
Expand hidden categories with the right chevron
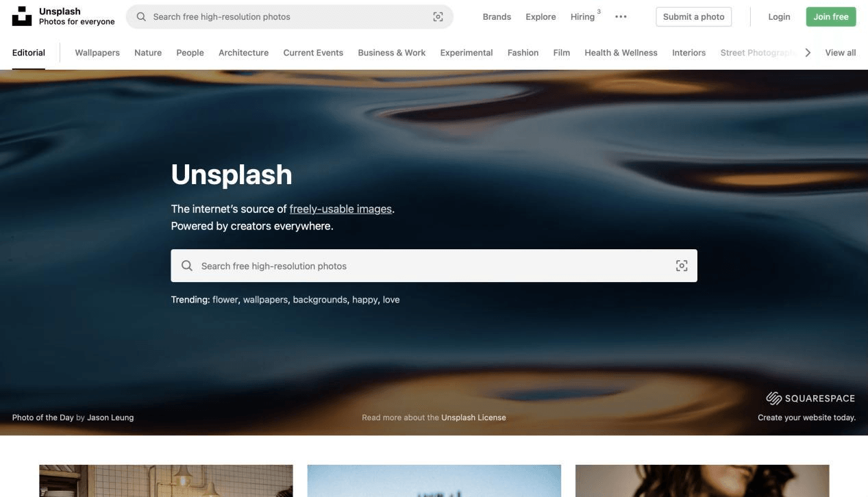click(808, 51)
